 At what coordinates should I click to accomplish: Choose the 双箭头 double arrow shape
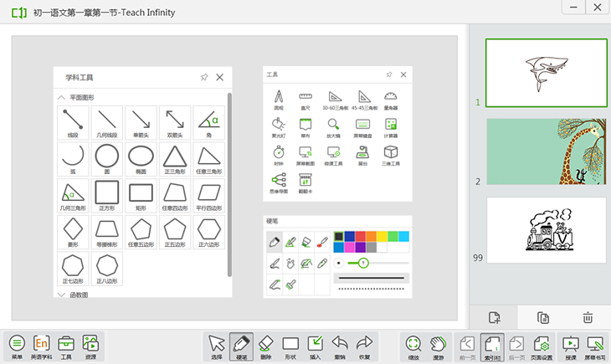174,122
